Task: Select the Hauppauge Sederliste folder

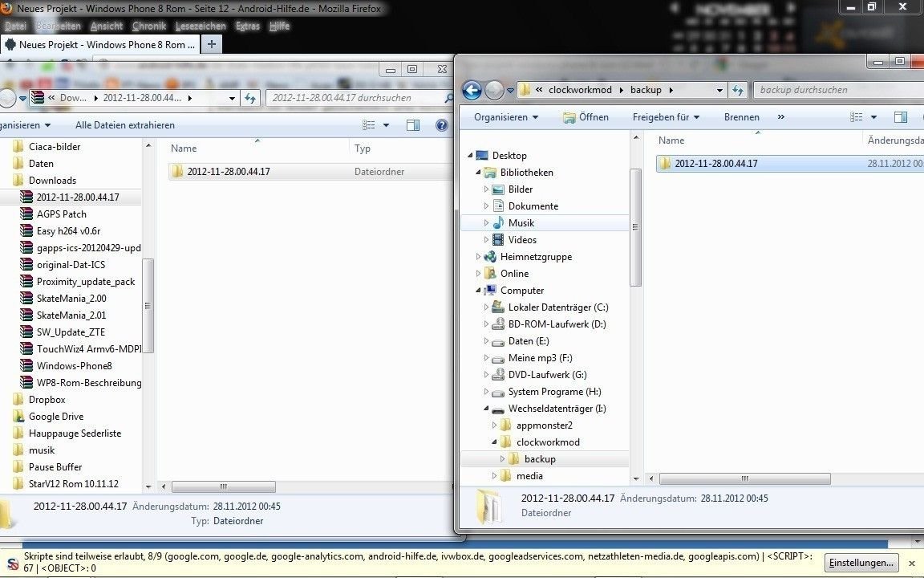Action: click(75, 433)
